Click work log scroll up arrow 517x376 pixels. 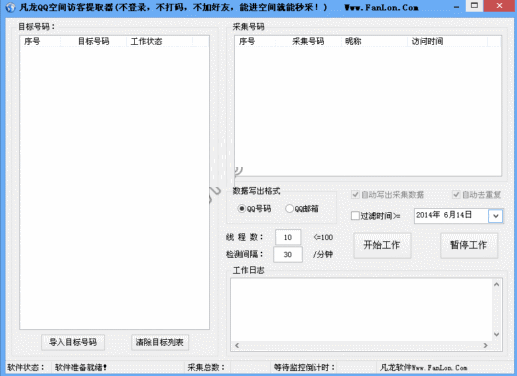point(497,284)
